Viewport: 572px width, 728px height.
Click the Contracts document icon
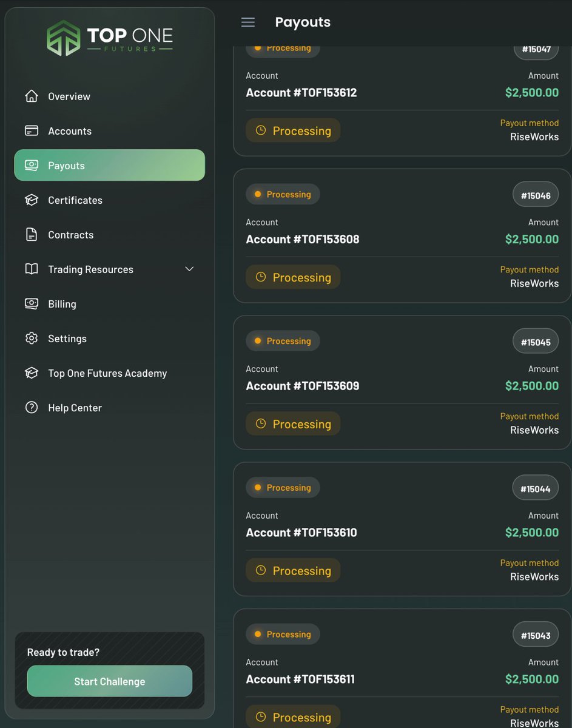(x=32, y=234)
